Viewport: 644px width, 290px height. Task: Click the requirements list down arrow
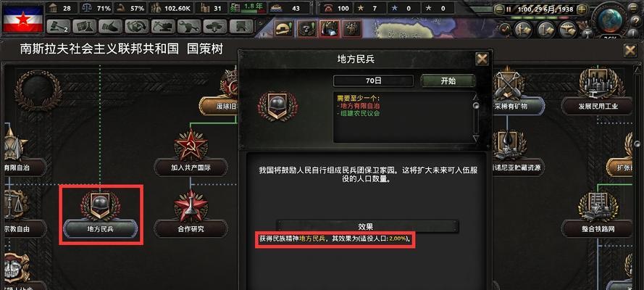point(476,139)
